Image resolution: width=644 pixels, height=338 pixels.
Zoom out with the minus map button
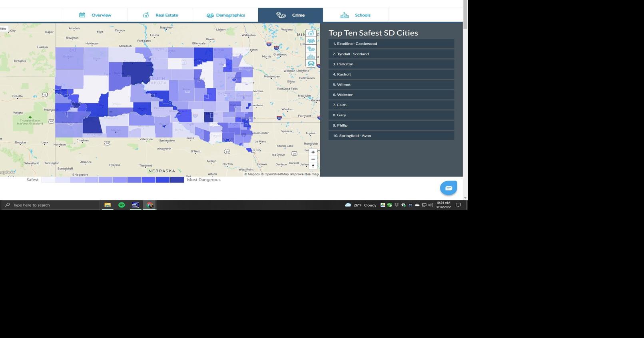click(x=313, y=159)
